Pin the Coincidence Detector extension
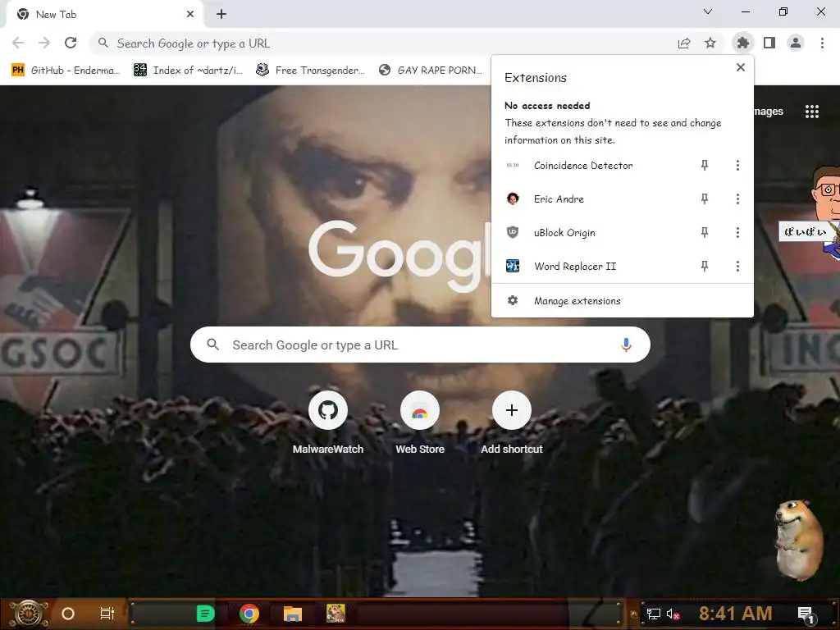Screen dimensions: 840x630 [x=705, y=166]
